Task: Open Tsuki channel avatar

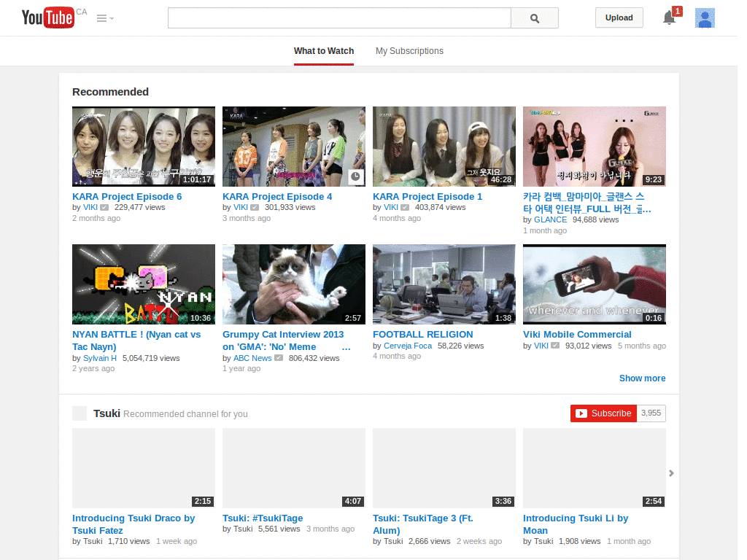Action: [80, 413]
